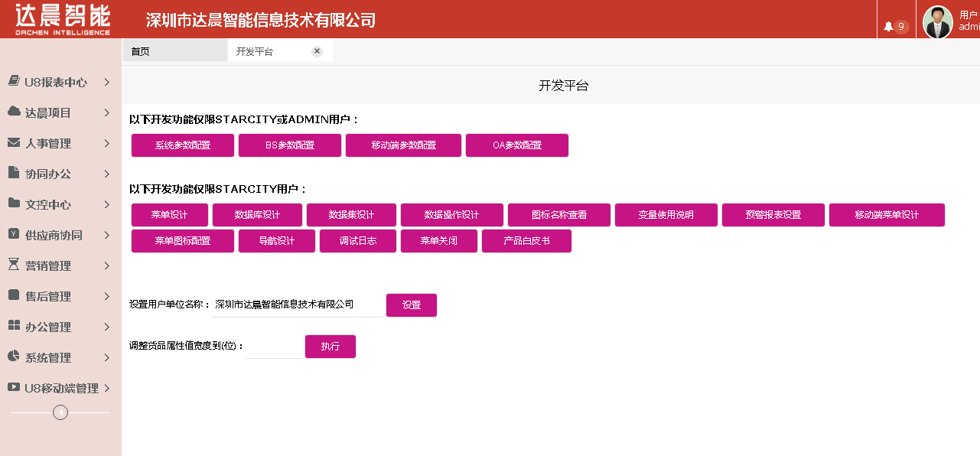Click the 执行 button

point(330,347)
